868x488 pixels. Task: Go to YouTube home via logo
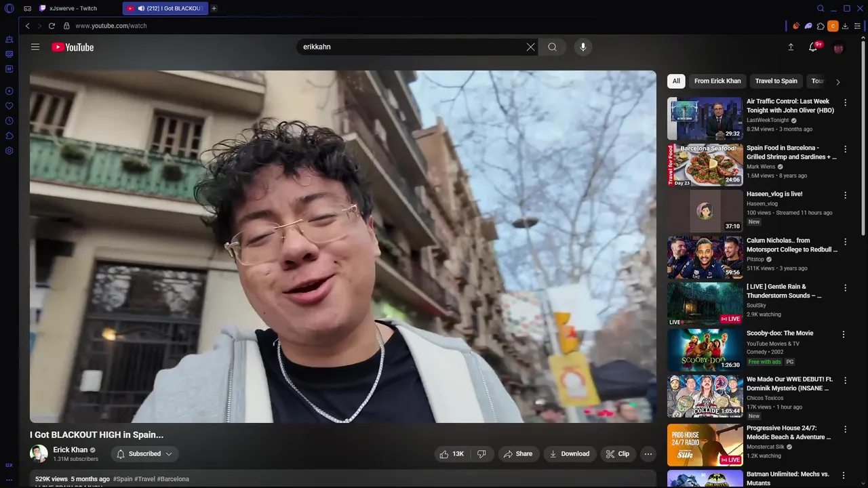pyautogui.click(x=73, y=47)
